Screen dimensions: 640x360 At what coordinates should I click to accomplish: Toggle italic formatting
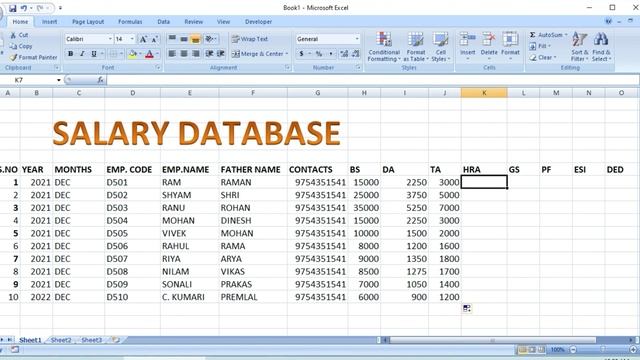tap(82, 54)
